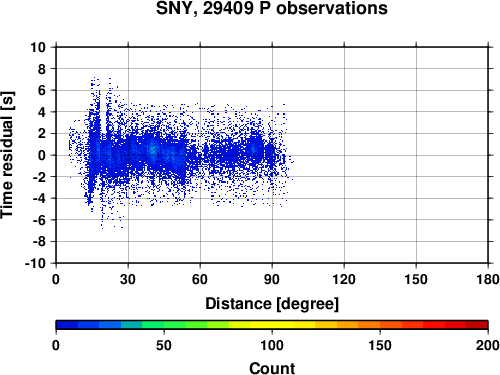Image resolution: width=500 pixels, height=375 pixels.
Task: Click the x-axis tick label 30
Action: (x=128, y=279)
